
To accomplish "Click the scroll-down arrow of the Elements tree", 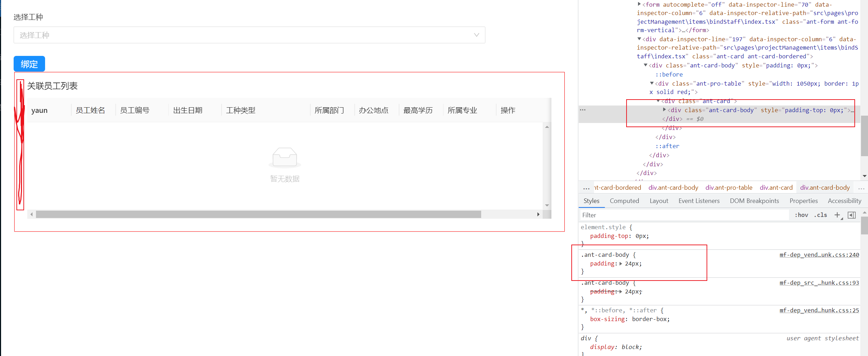I will click(865, 176).
